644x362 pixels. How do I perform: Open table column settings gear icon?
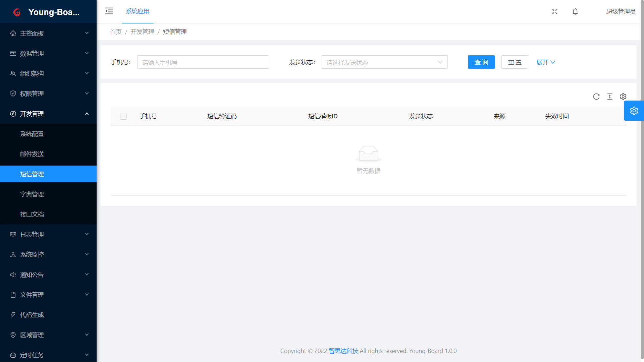(623, 97)
